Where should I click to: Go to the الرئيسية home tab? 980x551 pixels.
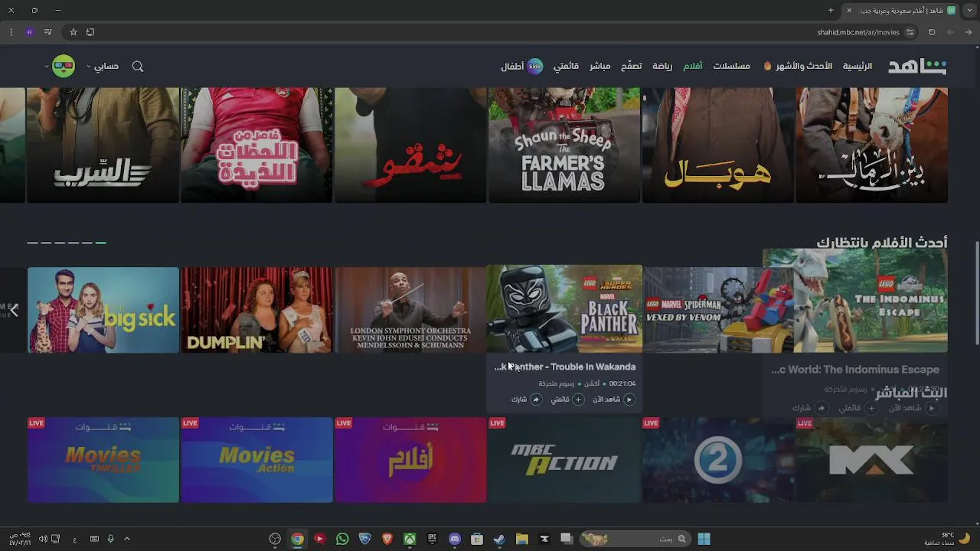tap(857, 67)
